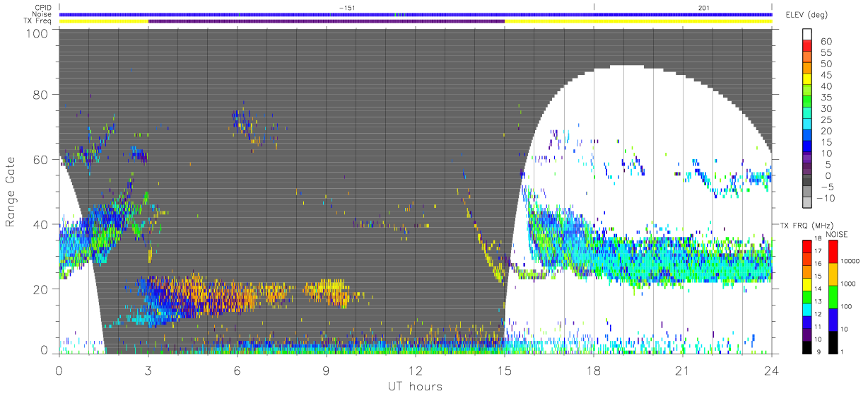Click the 'UT hours' axis title
Viewport: 868px width, 401px height.
tap(416, 386)
